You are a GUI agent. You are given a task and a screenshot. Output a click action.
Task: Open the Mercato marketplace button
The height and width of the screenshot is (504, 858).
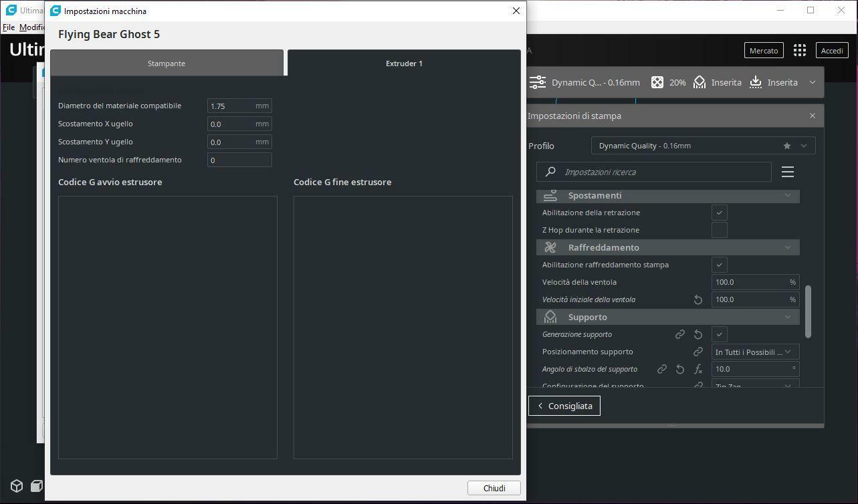764,50
